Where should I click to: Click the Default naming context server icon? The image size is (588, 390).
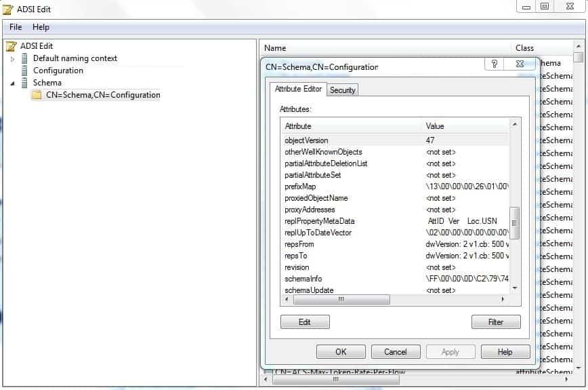coord(24,58)
